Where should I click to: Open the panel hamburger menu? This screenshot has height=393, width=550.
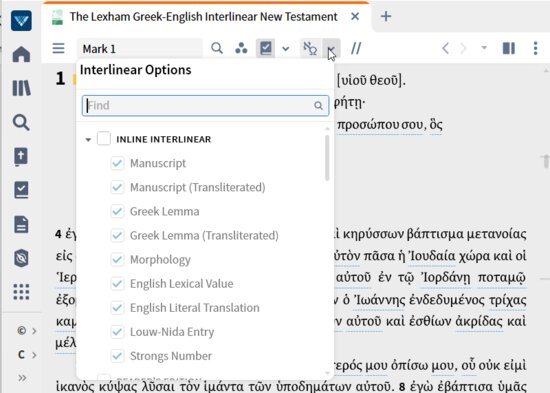[58, 48]
